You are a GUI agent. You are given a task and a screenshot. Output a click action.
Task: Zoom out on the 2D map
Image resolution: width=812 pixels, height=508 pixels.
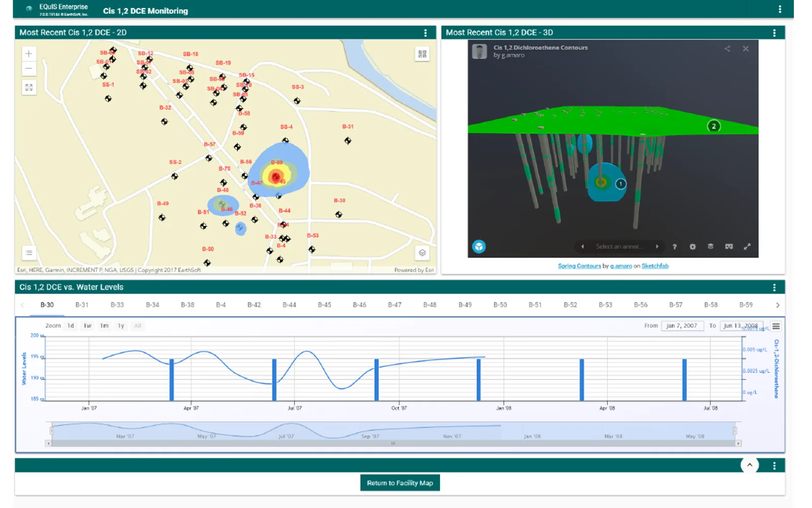[x=29, y=69]
